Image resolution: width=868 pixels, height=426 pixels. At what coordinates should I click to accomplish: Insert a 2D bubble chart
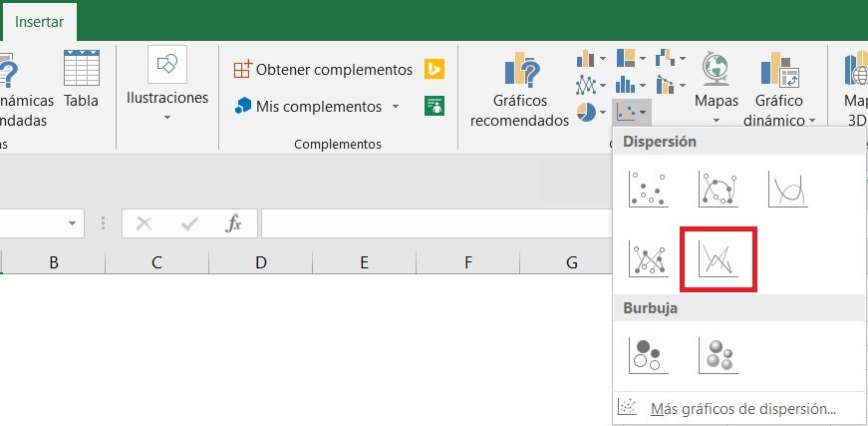(x=648, y=354)
